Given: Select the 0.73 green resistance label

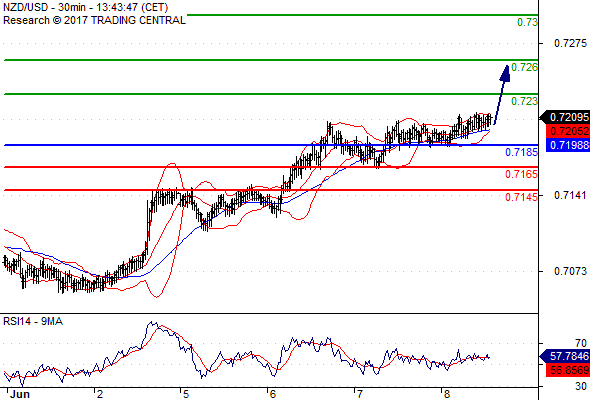Looking at the screenshot, I should point(527,22).
